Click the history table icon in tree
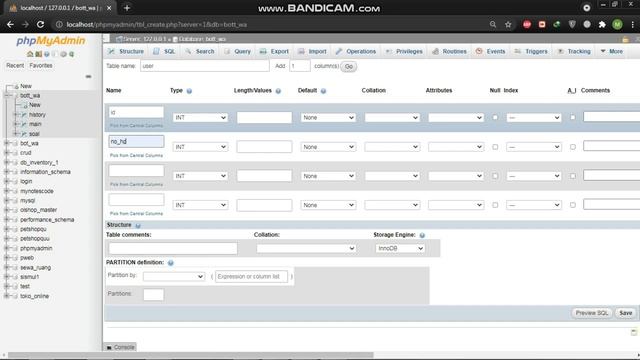This screenshot has width=640, height=360. [24, 115]
